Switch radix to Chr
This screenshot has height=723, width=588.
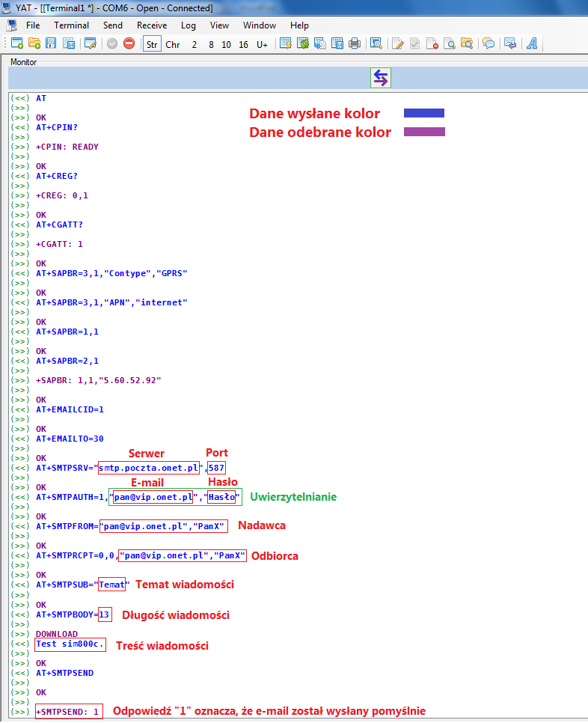tap(173, 44)
